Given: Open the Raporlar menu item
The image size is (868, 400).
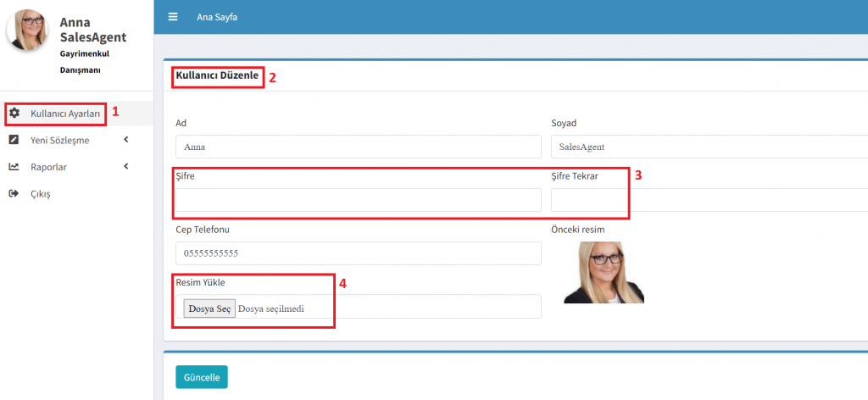Looking at the screenshot, I should [48, 167].
